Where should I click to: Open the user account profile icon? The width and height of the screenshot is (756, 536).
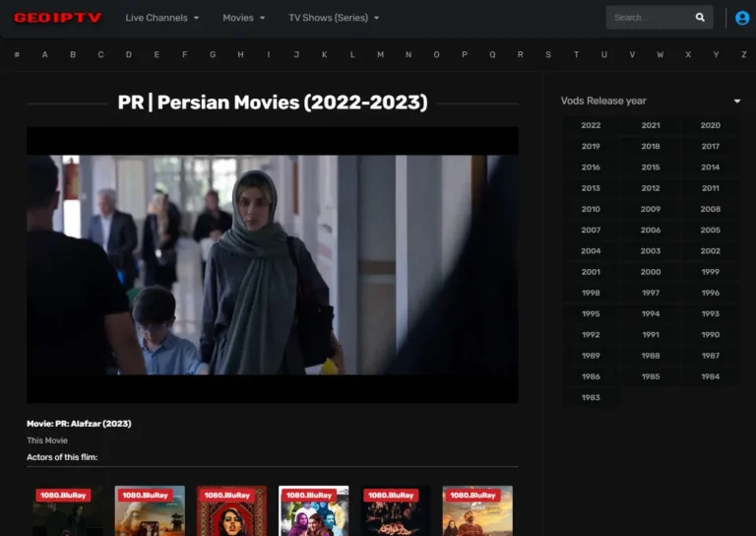tap(742, 18)
